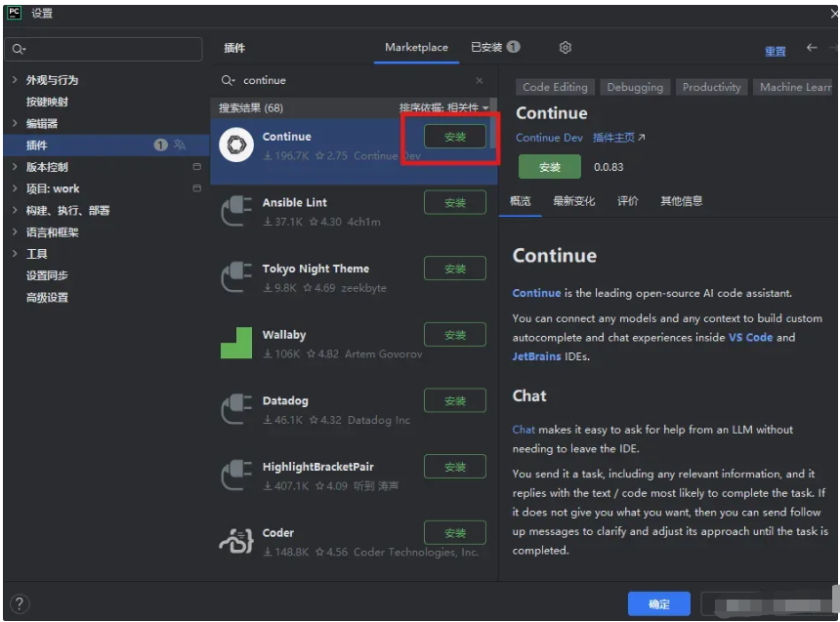This screenshot has width=840, height=622.
Task: Click the 重置 reset link
Action: pos(775,52)
